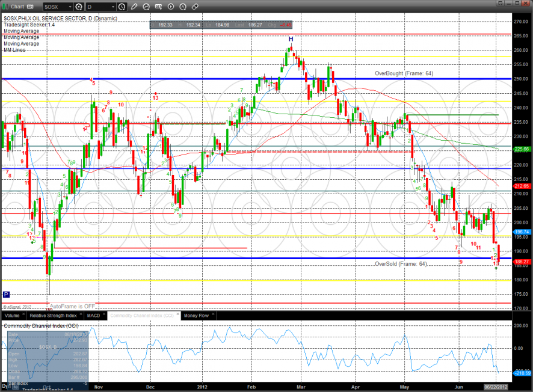Expand the D interval dropdown
Image resolution: width=533 pixels, height=392 pixels.
tap(113, 7)
